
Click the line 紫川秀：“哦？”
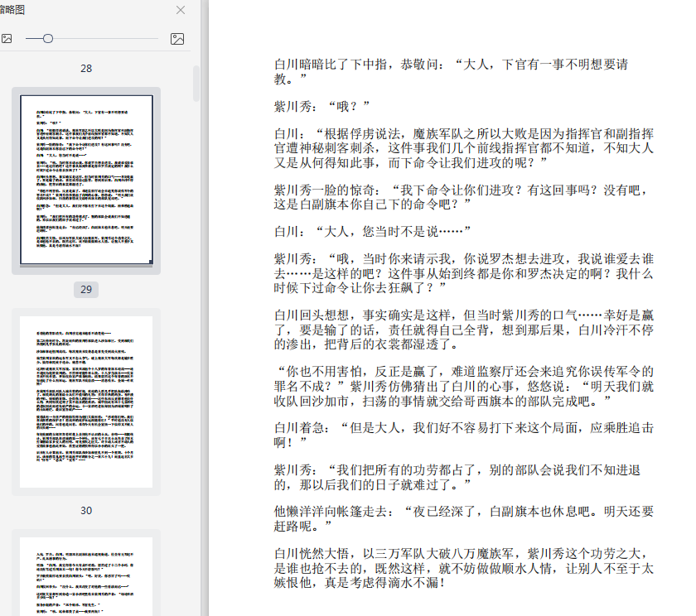321,107
